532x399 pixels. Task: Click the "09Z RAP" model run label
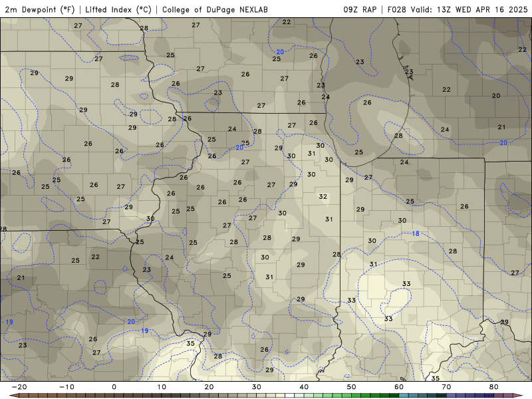click(x=360, y=9)
